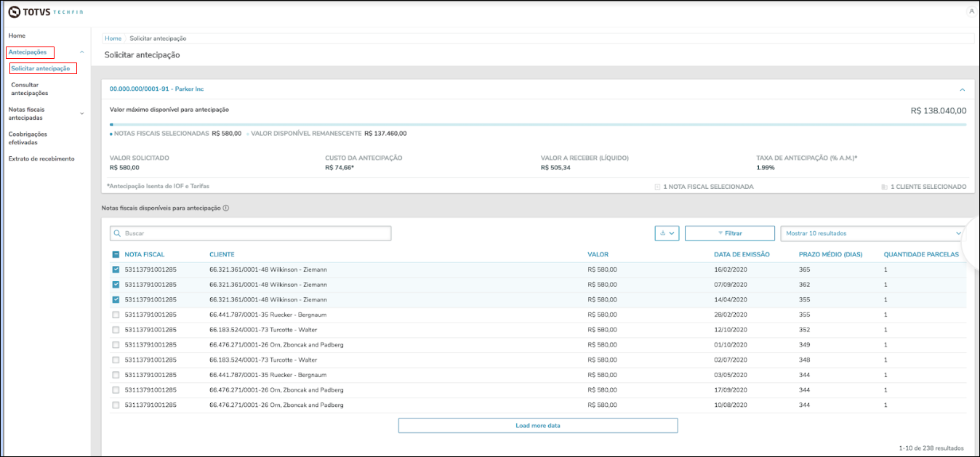Click the Antecipação Isenta de IOF e Tarifas note
Screen dimensions: 980x457
click(158, 186)
